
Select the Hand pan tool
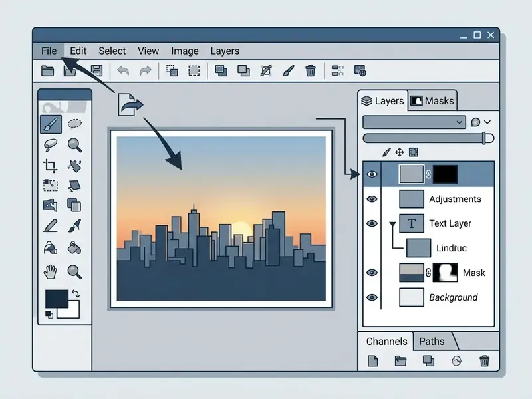coord(51,272)
